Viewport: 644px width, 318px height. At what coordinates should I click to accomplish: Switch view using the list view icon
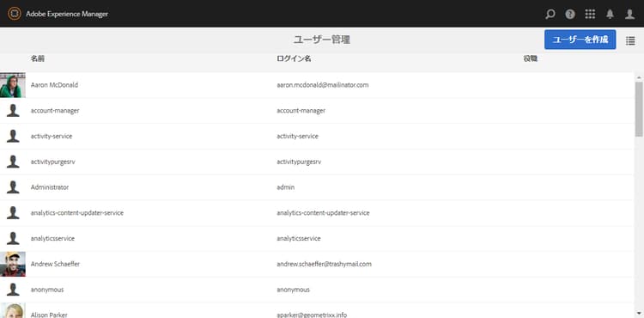pyautogui.click(x=630, y=40)
